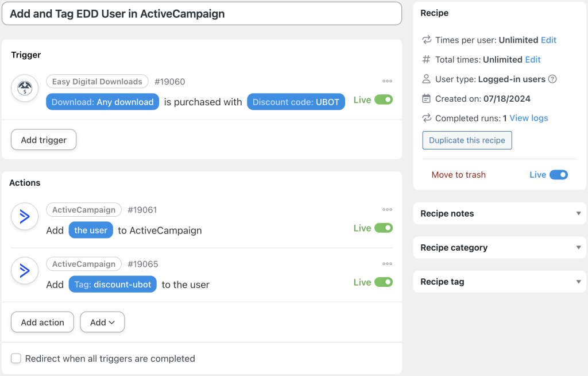The height and width of the screenshot is (376, 588).
Task: Check Redirect when all triggers are completed
Action: coord(16,358)
